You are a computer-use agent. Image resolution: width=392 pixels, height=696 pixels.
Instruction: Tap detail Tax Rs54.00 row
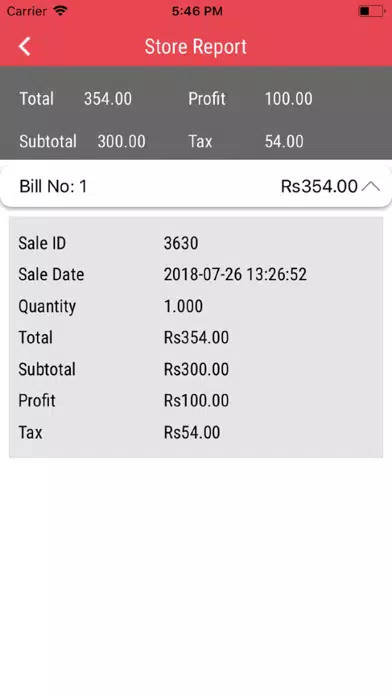pyautogui.click(x=196, y=432)
